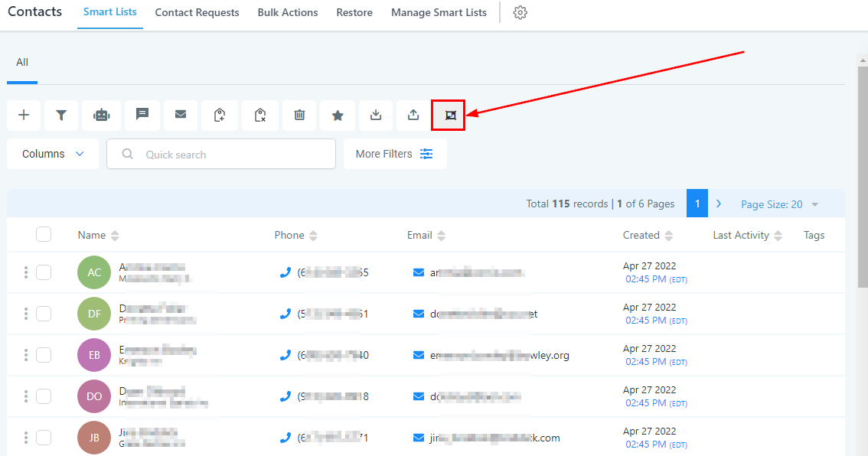Image resolution: width=868 pixels, height=456 pixels.
Task: Check the box for contact AC
Action: click(44, 272)
